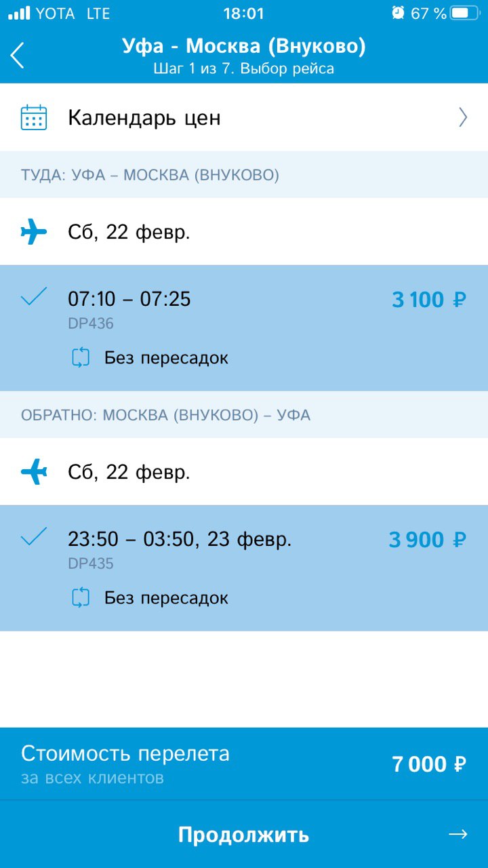The height and width of the screenshot is (868, 488).
Task: Open return date Сб, 22 февр.
Action: click(129, 472)
